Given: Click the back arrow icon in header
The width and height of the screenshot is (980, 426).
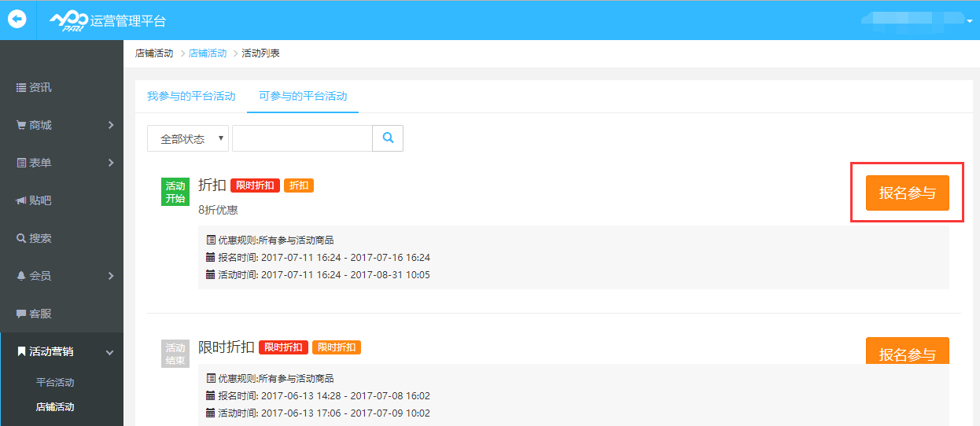Looking at the screenshot, I should coord(17,20).
